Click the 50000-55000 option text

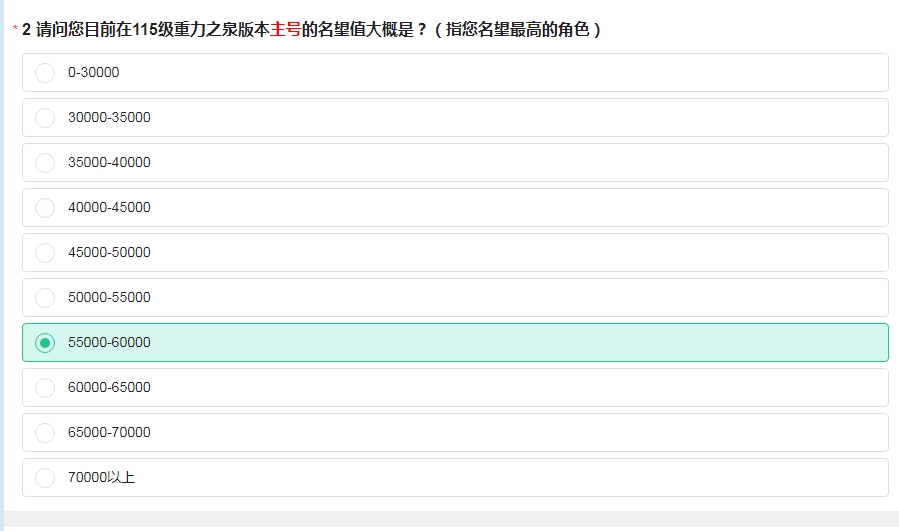coord(109,297)
